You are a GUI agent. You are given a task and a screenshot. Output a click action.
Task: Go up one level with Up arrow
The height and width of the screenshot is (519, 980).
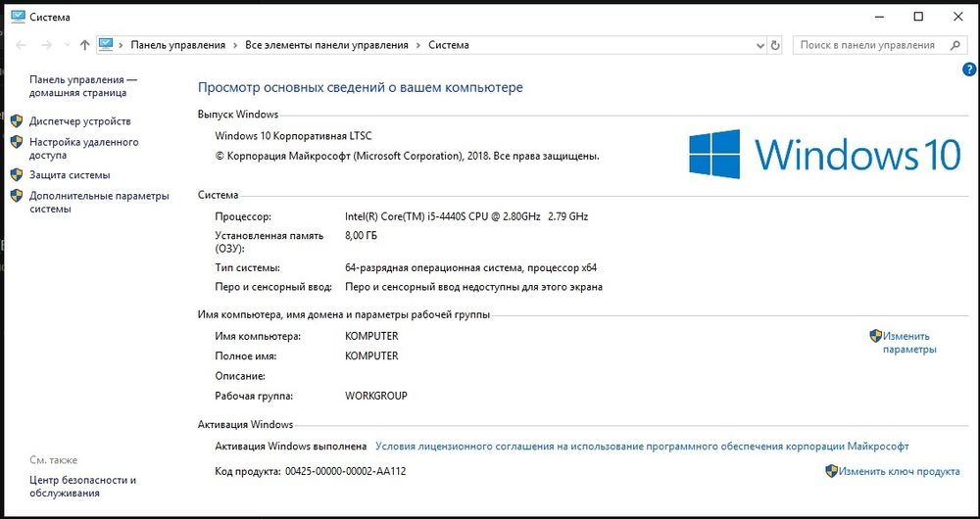click(x=85, y=45)
